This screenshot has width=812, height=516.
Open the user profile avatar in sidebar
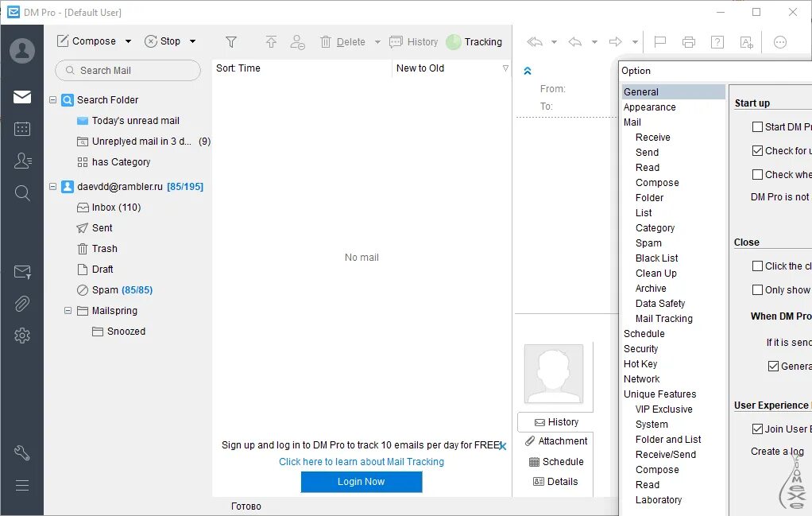[22, 51]
